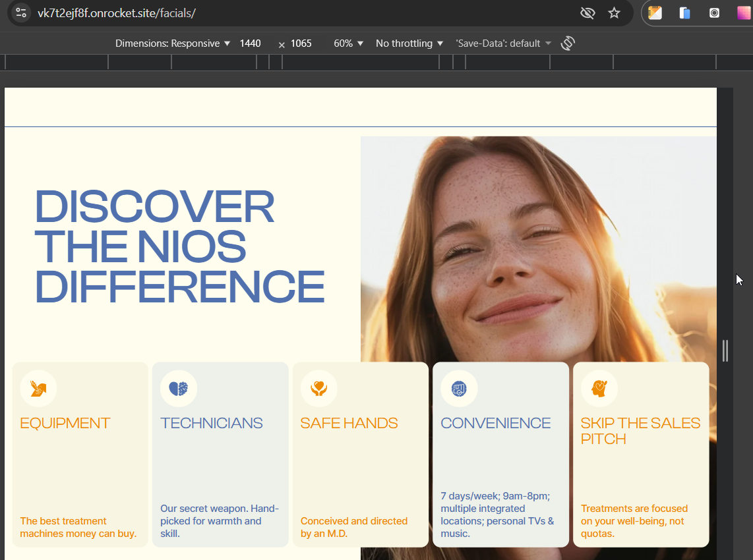
Task: Click the Convenience card's blue icon
Action: pos(459,389)
